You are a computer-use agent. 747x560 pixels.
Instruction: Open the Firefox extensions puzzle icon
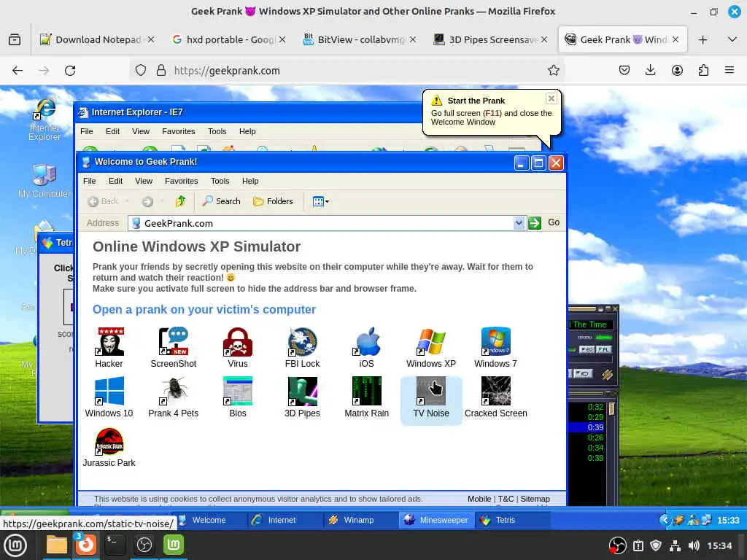703,71
